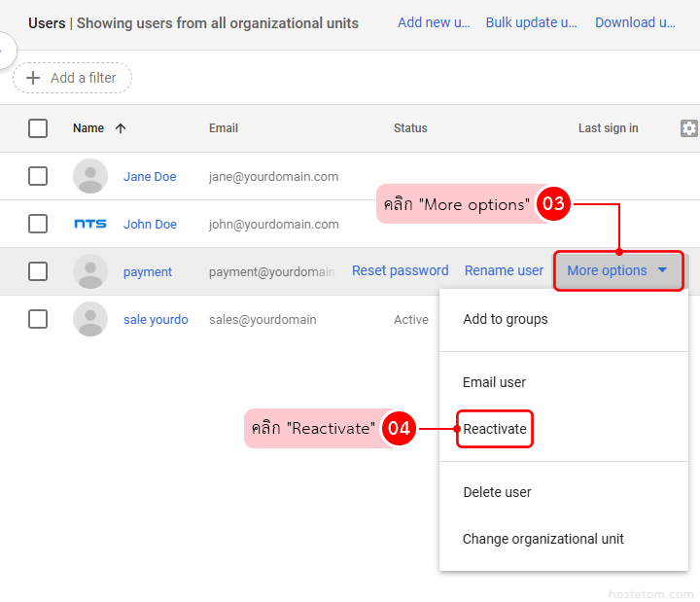The height and width of the screenshot is (602, 700).
Task: Click sales@yourdomain email text
Action: 262,320
